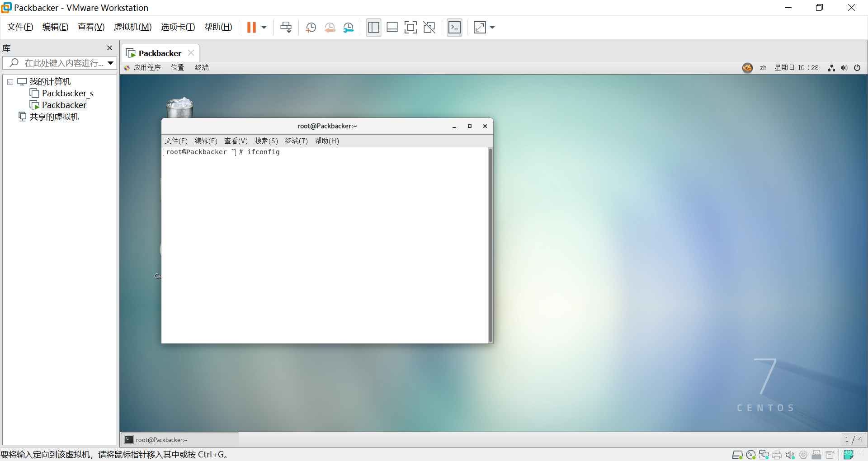The image size is (868, 461).
Task: Click the zh language indicator
Action: pos(763,68)
